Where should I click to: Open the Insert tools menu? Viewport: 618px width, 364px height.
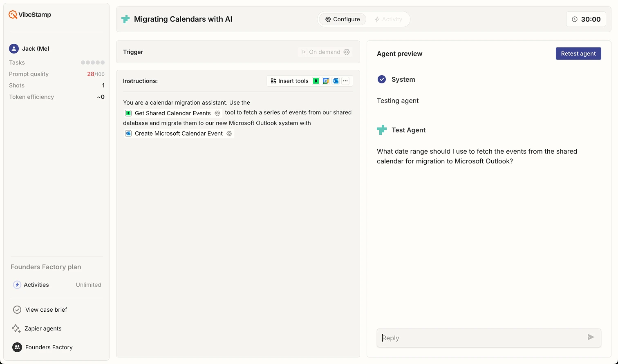[x=289, y=81]
